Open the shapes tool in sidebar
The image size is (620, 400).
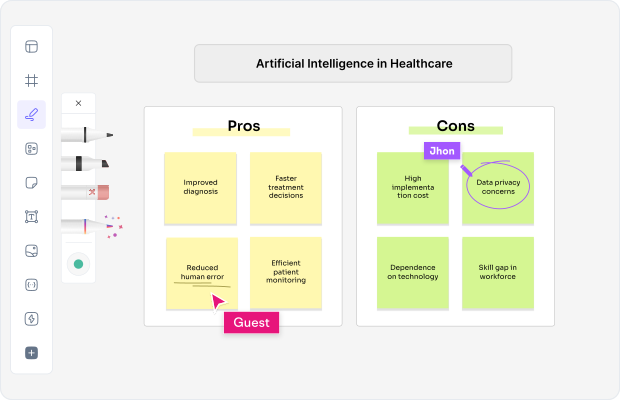click(x=31, y=148)
